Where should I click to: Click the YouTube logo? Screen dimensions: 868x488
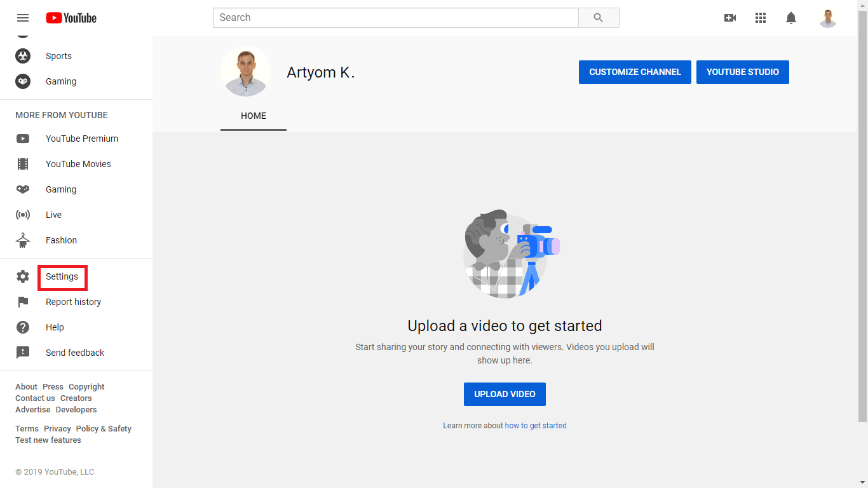click(71, 18)
